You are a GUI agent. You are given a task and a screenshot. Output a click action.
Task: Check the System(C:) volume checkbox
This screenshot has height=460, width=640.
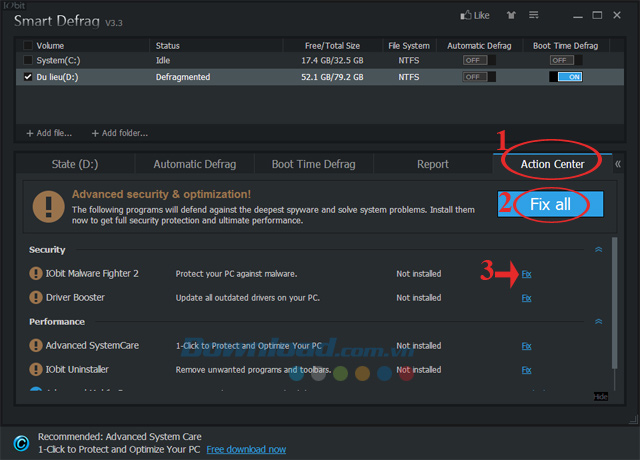[x=27, y=61]
